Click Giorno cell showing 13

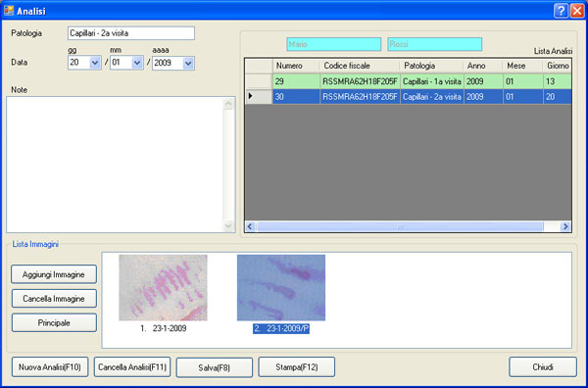coord(558,81)
